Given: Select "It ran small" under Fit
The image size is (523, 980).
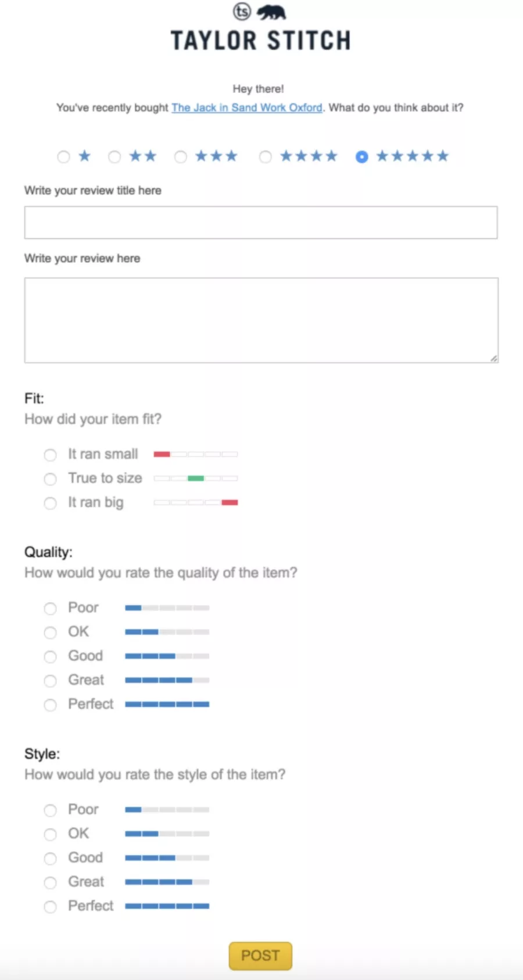Looking at the screenshot, I should click(50, 455).
